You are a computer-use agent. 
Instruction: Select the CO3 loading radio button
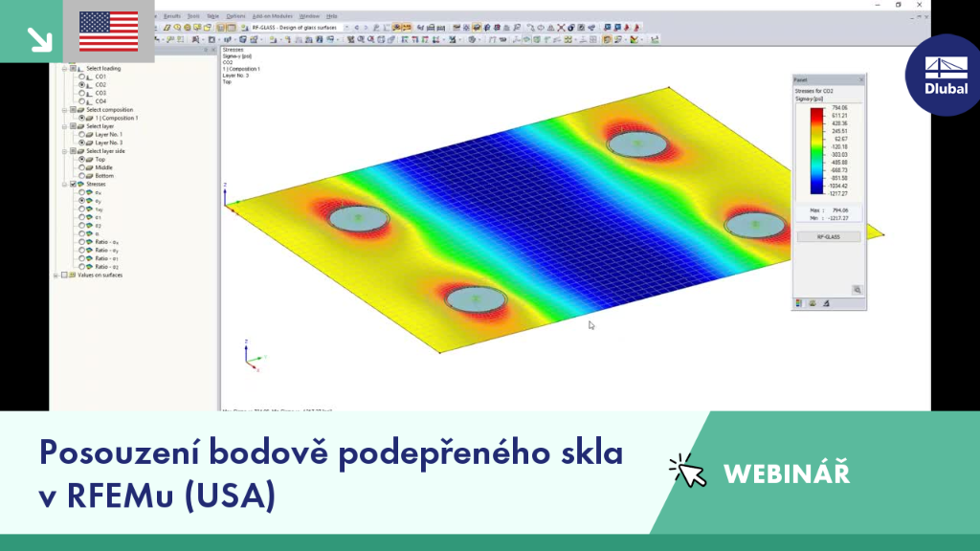[81, 93]
